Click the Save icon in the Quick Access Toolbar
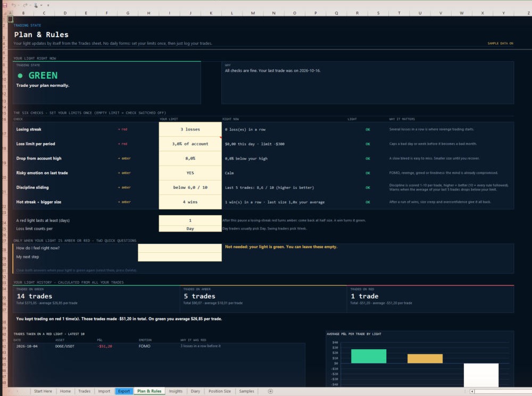 [5, 5]
